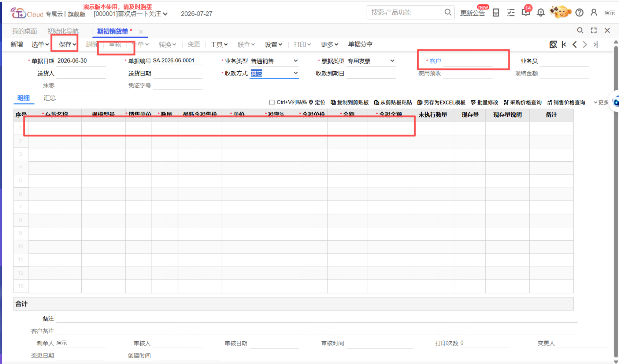
Task: Click the 新增 button
Action: (x=17, y=44)
